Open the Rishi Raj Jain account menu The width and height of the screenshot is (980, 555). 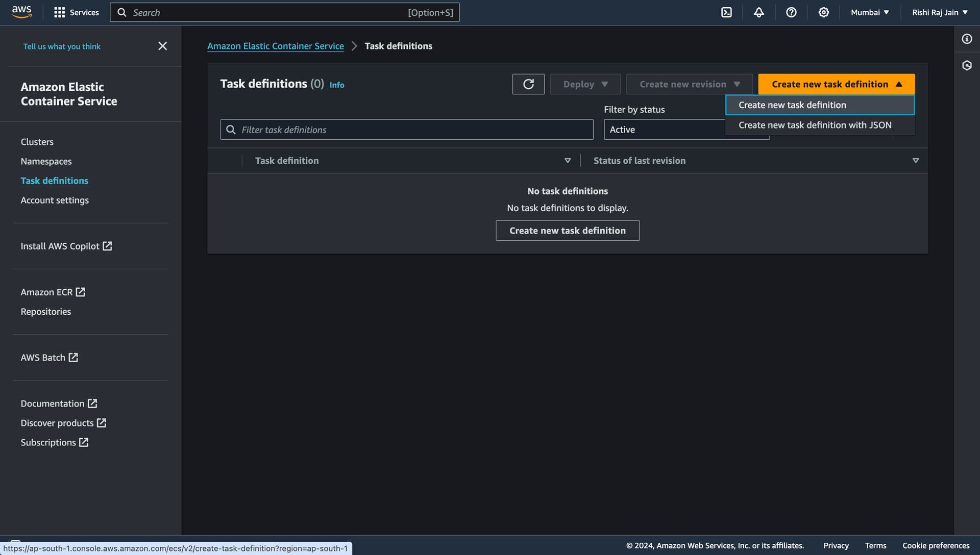coord(940,12)
